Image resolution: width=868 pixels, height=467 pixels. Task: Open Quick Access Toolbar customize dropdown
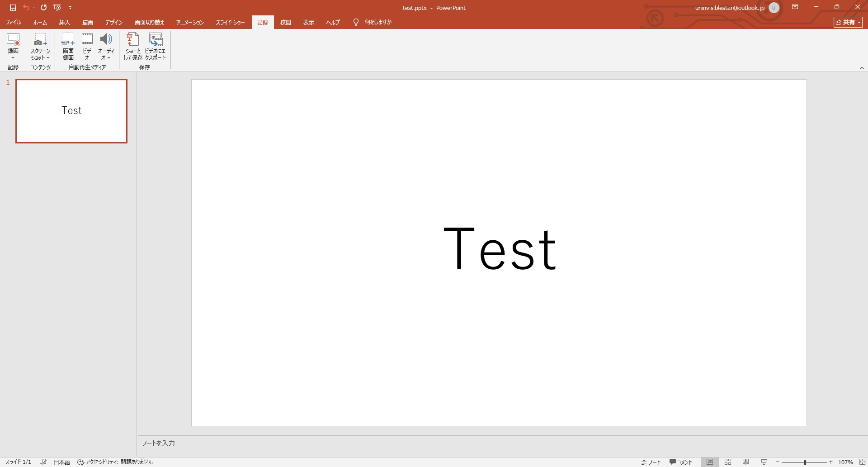[70, 8]
